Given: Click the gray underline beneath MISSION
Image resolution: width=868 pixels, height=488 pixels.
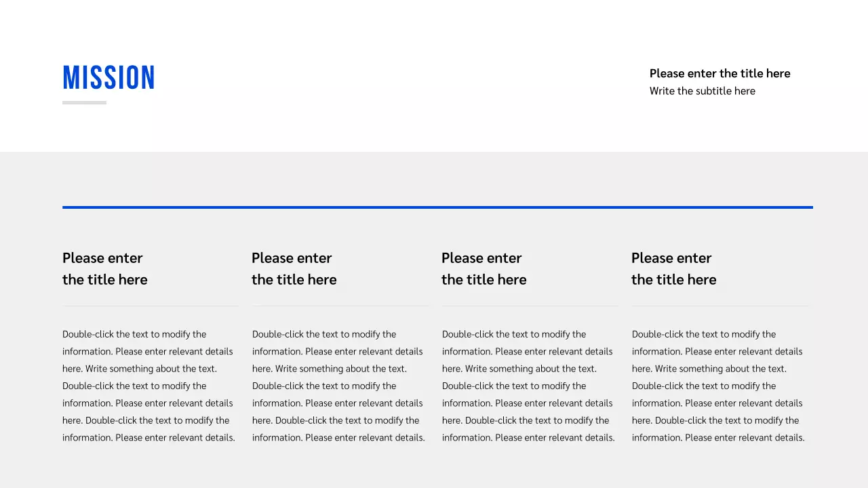Looking at the screenshot, I should click(x=84, y=102).
